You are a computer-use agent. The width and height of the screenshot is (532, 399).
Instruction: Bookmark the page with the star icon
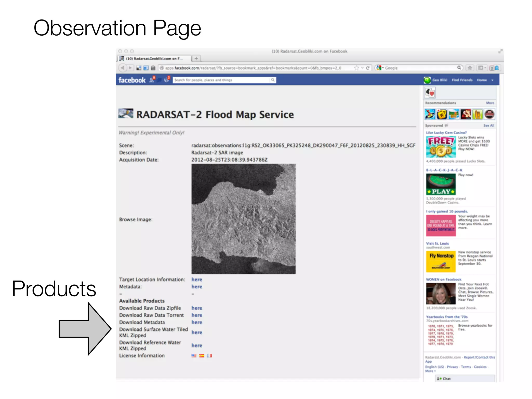tap(356, 68)
